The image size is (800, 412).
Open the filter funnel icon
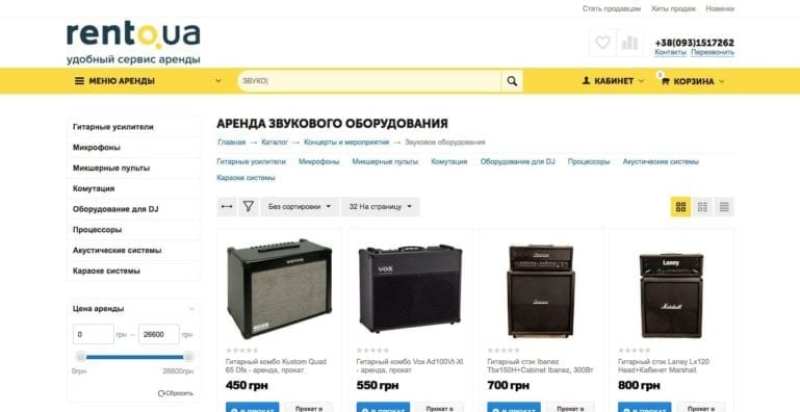[248, 207]
